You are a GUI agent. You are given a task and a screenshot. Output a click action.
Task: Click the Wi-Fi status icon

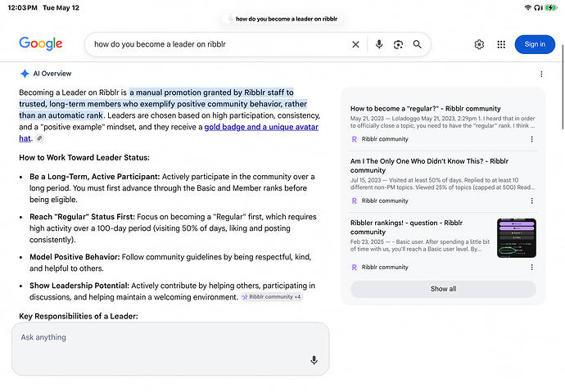point(528,7)
